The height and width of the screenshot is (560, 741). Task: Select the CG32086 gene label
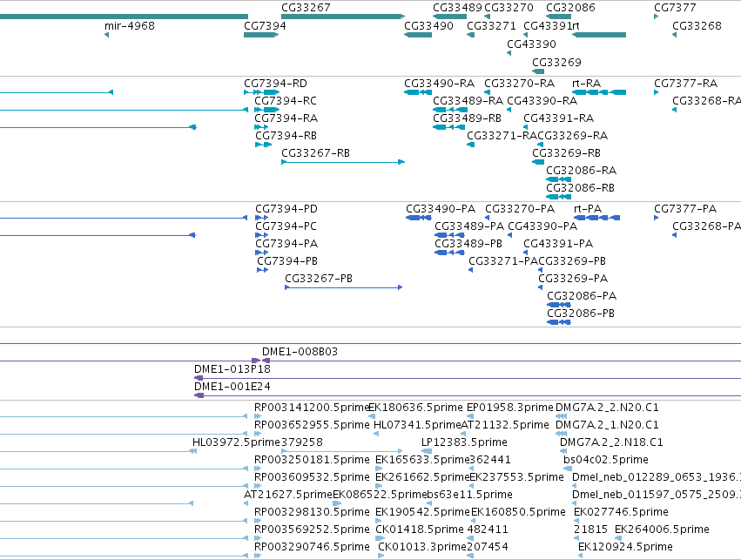[x=570, y=8]
